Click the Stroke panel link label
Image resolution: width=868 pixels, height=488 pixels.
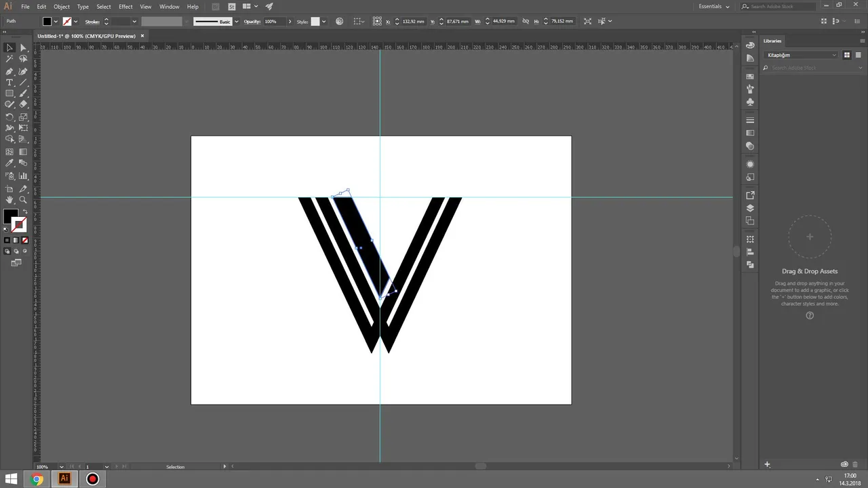click(x=93, y=22)
